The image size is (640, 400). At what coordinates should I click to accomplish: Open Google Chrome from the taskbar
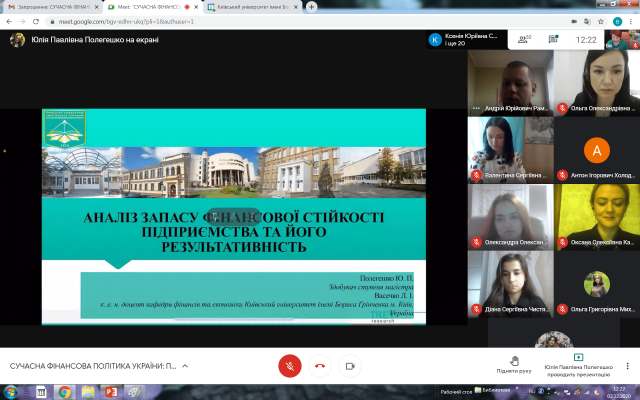[x=64, y=392]
